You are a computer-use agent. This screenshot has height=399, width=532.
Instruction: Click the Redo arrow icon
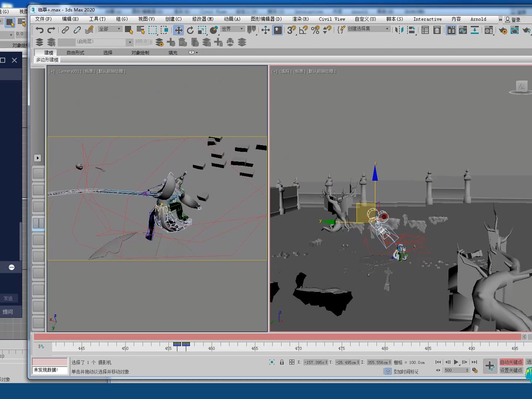(51, 30)
